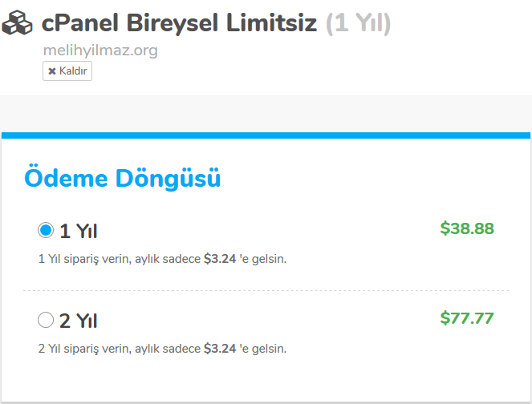Click the 1 Yıl sipariş description text
The width and height of the screenshot is (532, 404).
coord(120,260)
